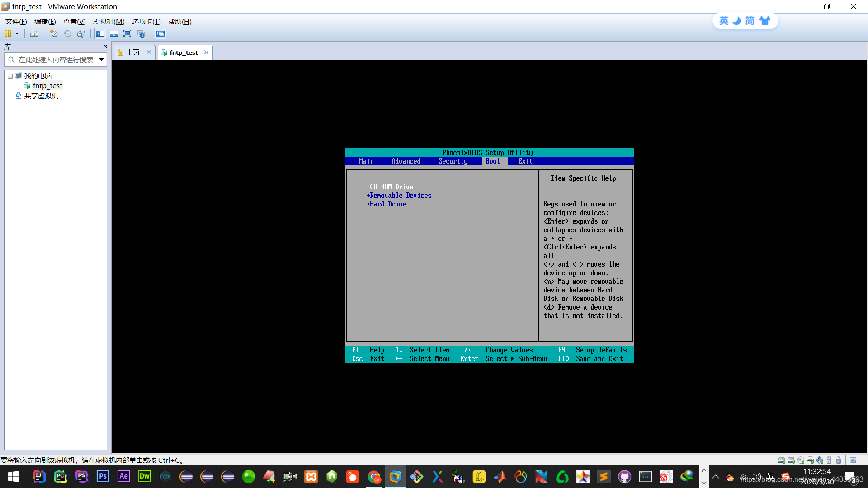Show hidden system tray icons
Image resolution: width=868 pixels, height=488 pixels.
point(716,477)
